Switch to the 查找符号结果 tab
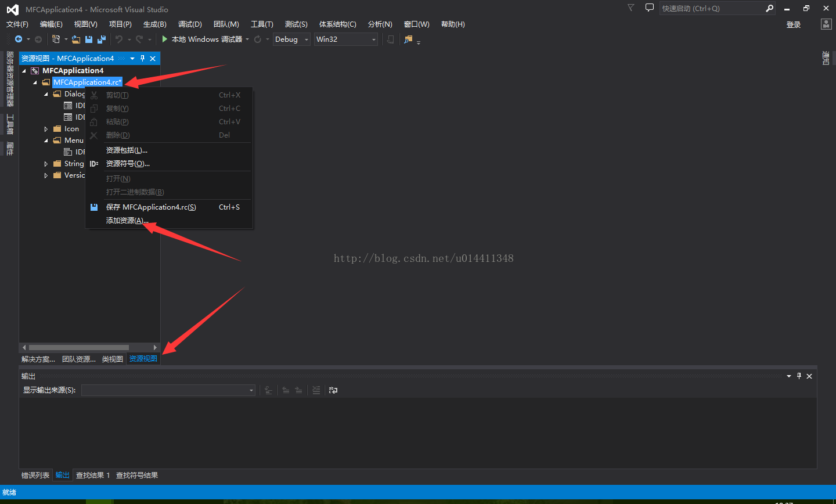The image size is (836, 504). (x=137, y=475)
